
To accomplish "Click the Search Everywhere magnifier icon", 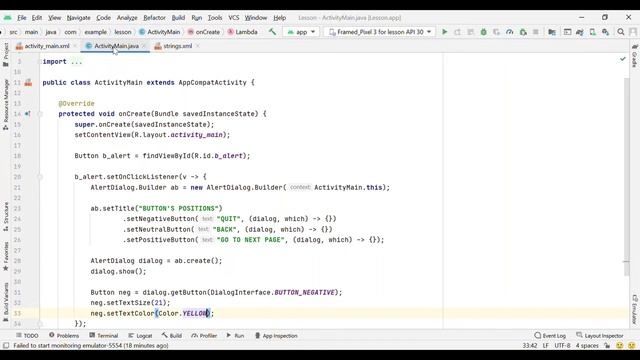I will point(621,32).
